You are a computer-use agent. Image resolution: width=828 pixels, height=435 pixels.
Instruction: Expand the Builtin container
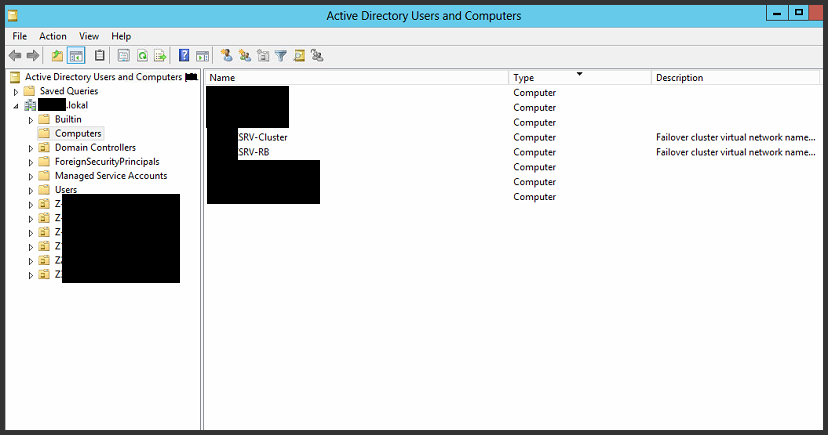(31, 120)
